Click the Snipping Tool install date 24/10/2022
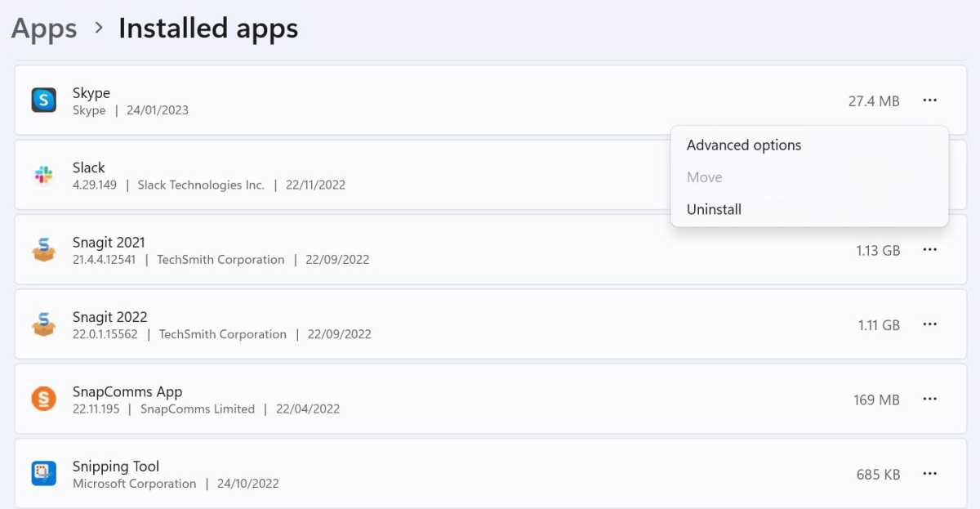The height and width of the screenshot is (509, 980). point(248,484)
